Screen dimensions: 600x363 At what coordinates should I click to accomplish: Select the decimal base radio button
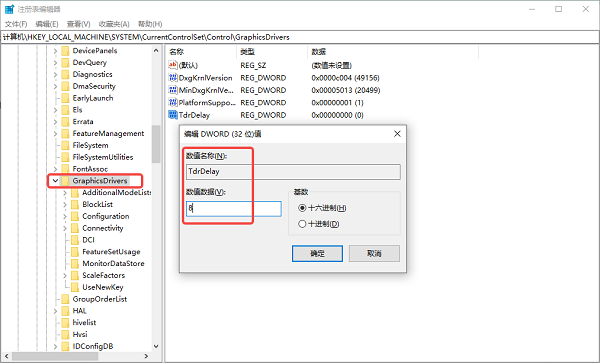tap(302, 224)
